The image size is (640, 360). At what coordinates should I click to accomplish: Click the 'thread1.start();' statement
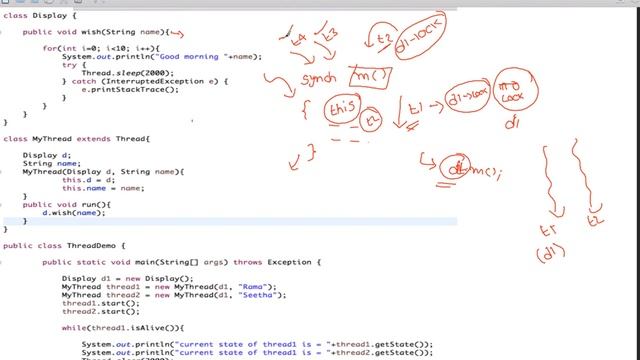[100, 303]
